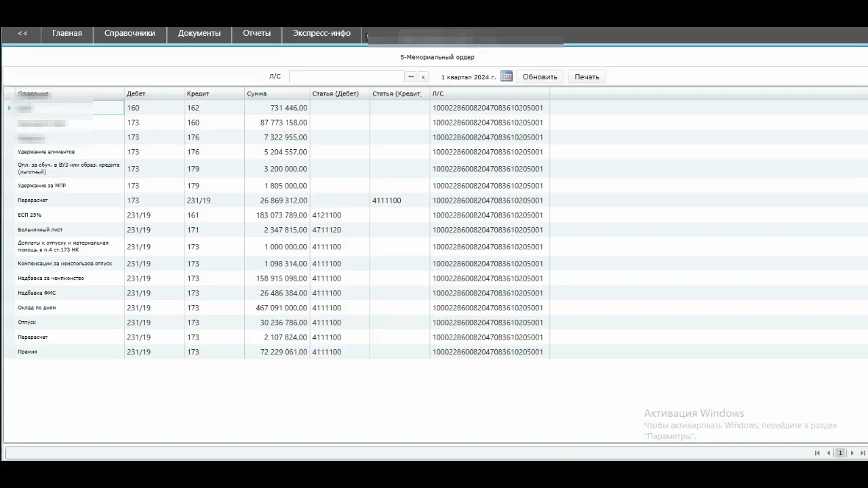Open the Справочники menu
Image resolution: width=868 pixels, height=488 pixels.
[x=130, y=33]
